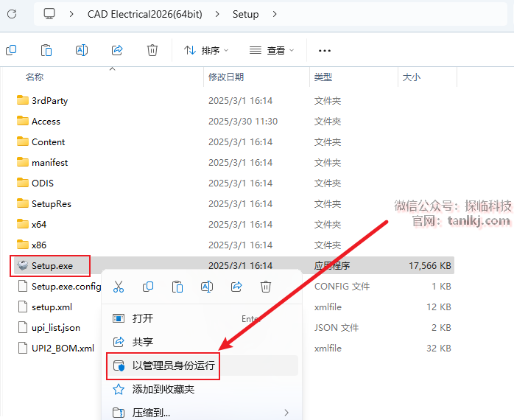Click the x86 folder icon
The width and height of the screenshot is (514, 420).
[x=23, y=245]
